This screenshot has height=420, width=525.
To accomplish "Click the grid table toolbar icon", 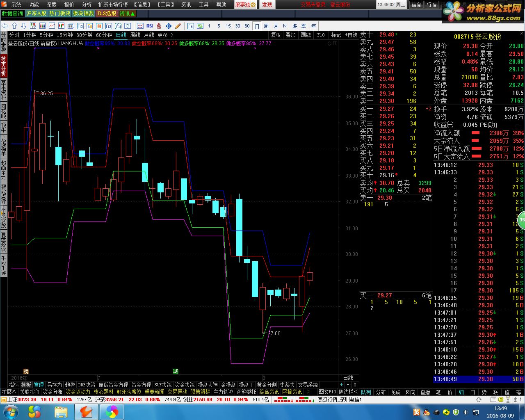I will point(42,26).
